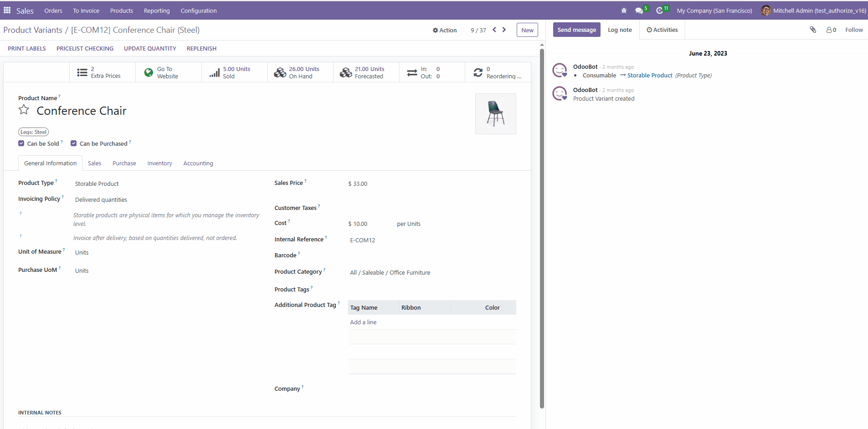Click the conference chair product thumbnail
868x429 pixels.
pos(495,114)
